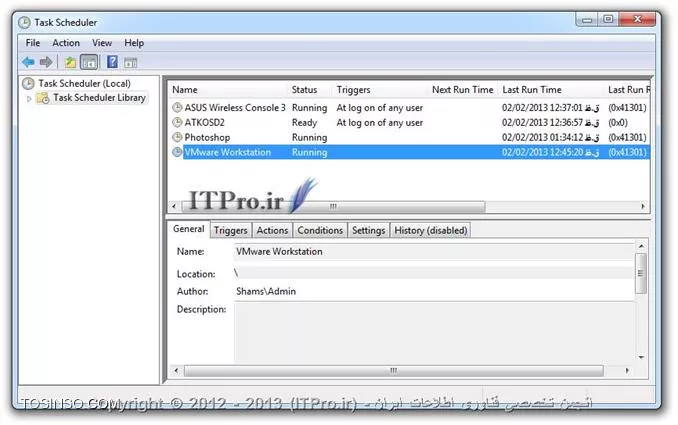Click the task list's right scroll arrow
Screen dimensions: 678x425
click(643, 206)
